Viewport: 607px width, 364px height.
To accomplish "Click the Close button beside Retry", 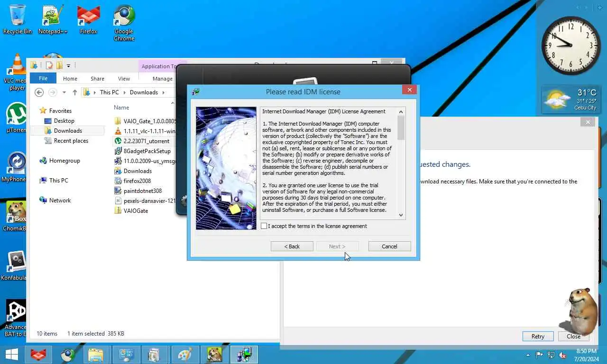I will pos(573,336).
